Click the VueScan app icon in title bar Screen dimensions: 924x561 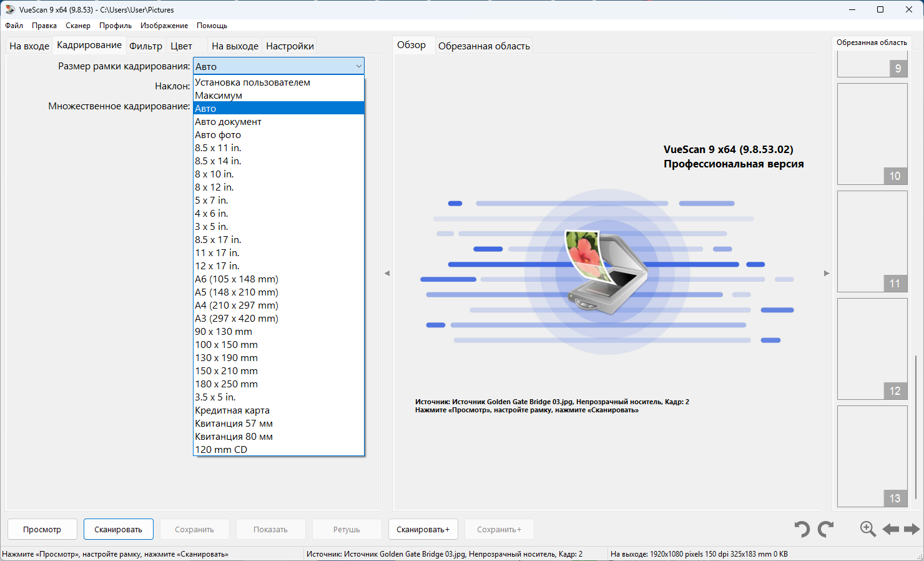(10, 9)
